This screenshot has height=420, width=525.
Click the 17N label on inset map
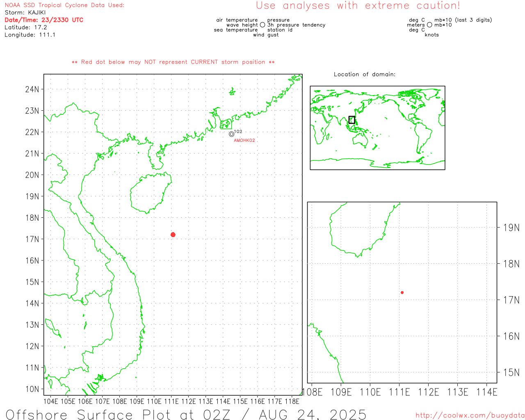[511, 300]
